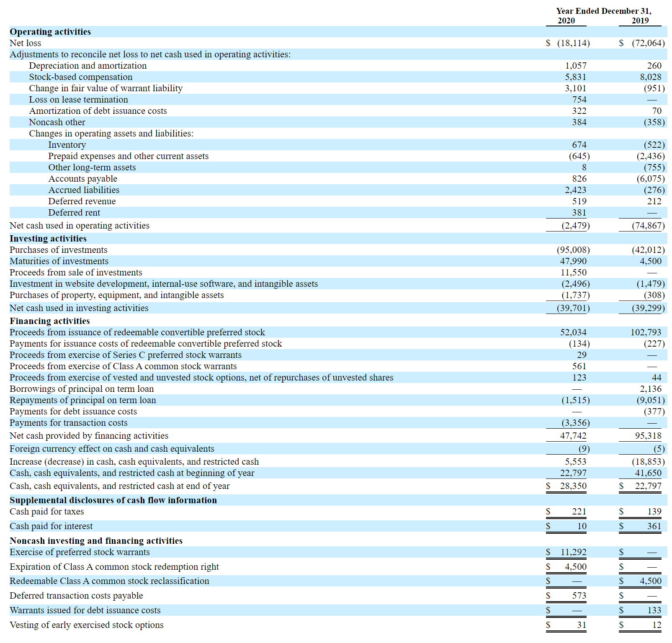The image size is (672, 643).
Task: Click the 8,028 stock compensation value
Action: (651, 77)
